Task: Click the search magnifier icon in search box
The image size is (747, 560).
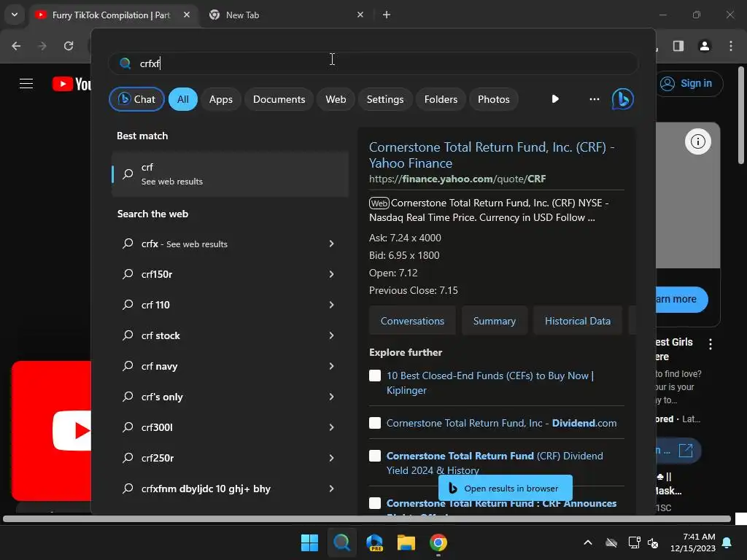Action: (x=125, y=63)
